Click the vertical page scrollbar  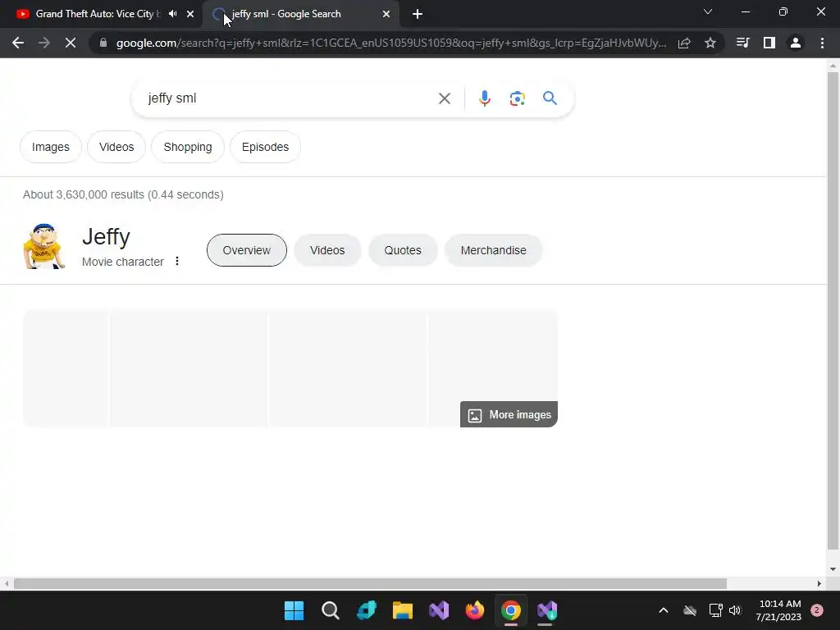click(x=833, y=311)
